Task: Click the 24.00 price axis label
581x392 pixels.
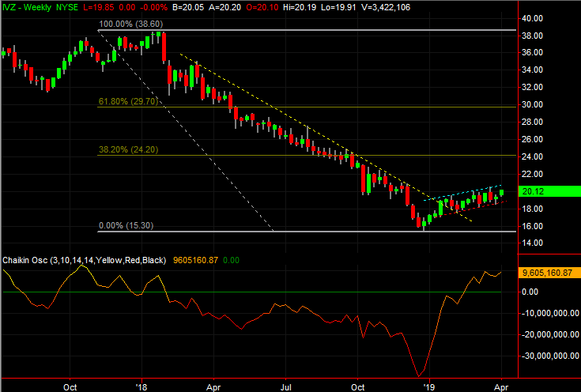Action: [532, 156]
